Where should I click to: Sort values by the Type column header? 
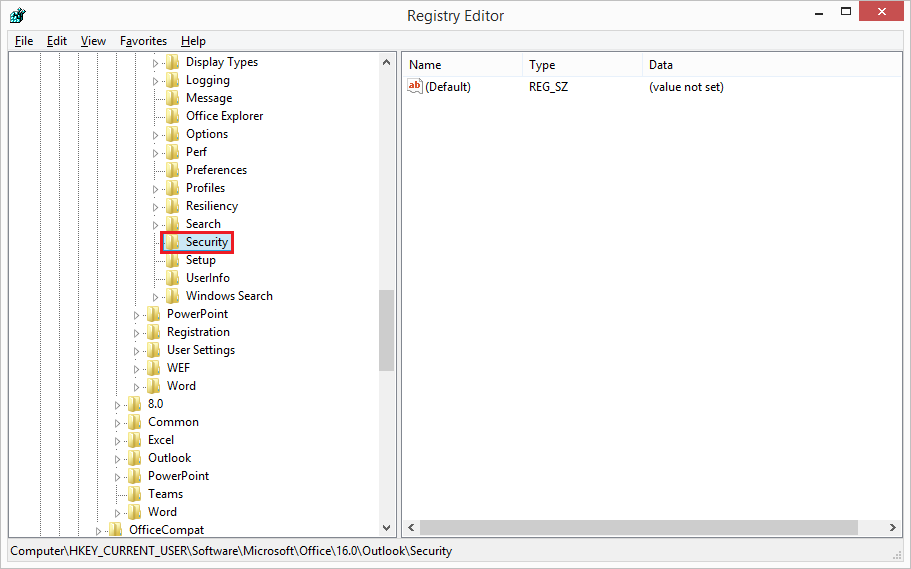click(582, 65)
